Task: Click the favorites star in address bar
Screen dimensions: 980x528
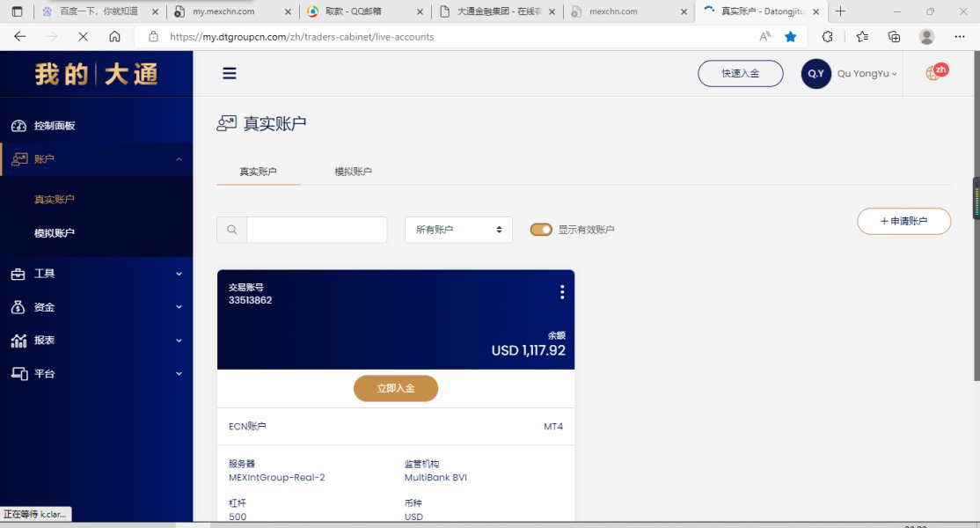Action: [x=791, y=37]
